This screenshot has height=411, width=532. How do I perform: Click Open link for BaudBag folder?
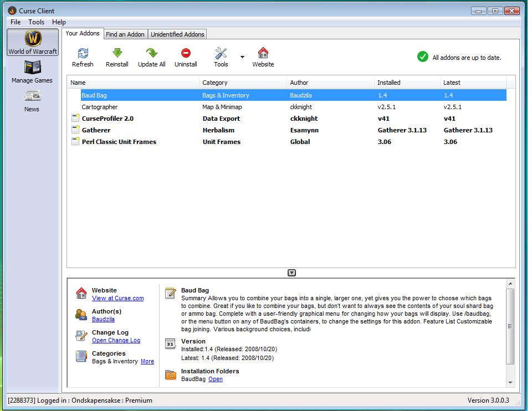pos(216,379)
